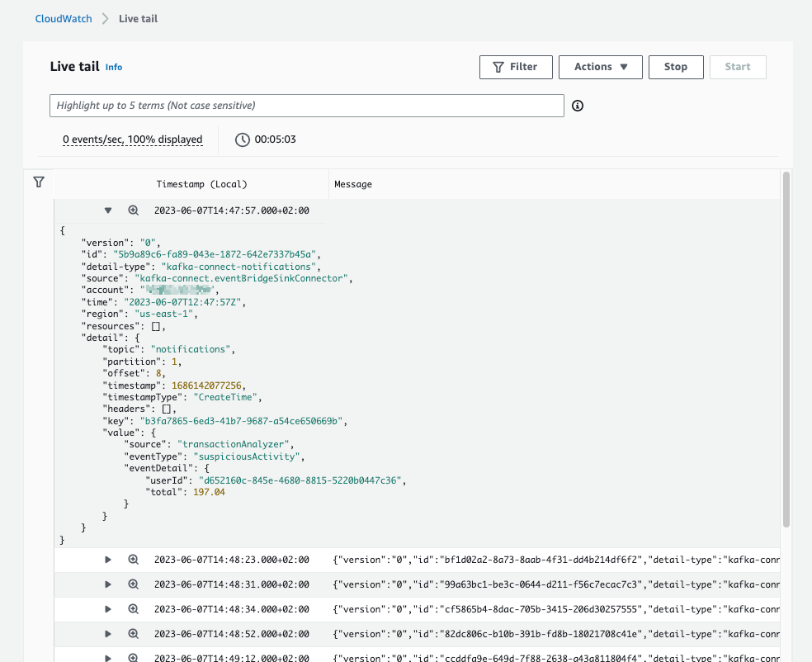
Task: Click the 0 events/sec, 100% displayed link
Action: pos(132,139)
